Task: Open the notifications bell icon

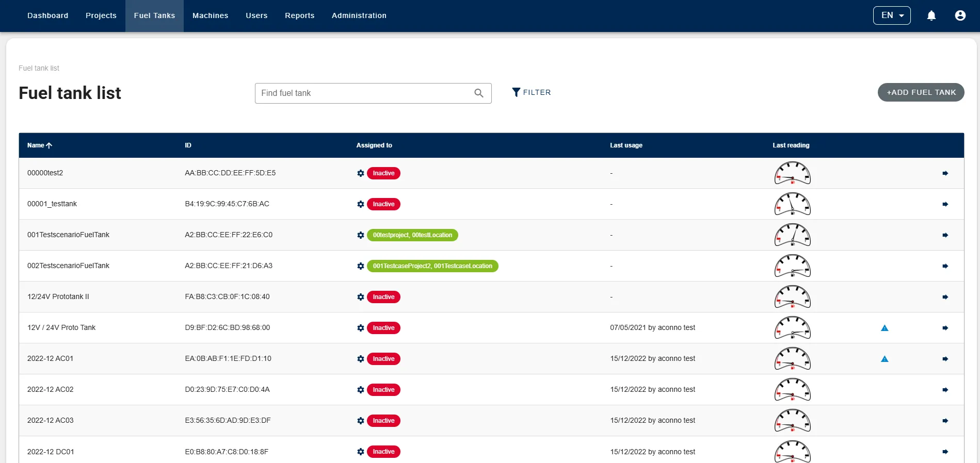Action: (x=931, y=15)
